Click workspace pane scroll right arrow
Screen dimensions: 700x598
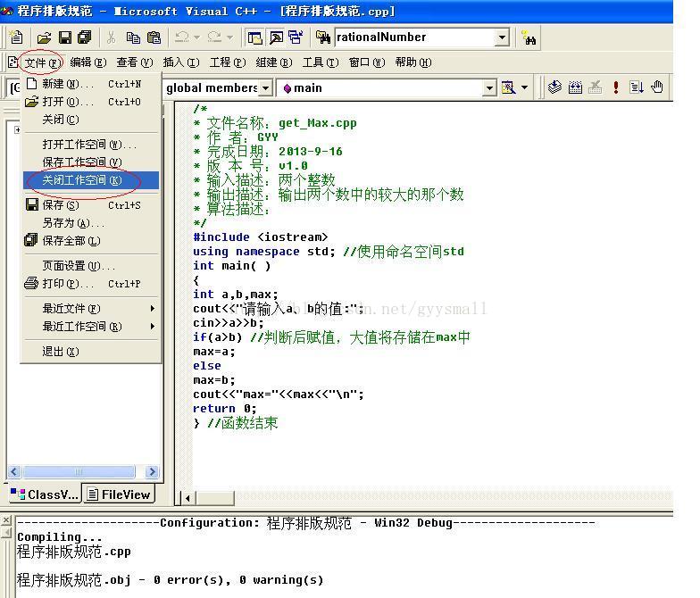[x=152, y=471]
